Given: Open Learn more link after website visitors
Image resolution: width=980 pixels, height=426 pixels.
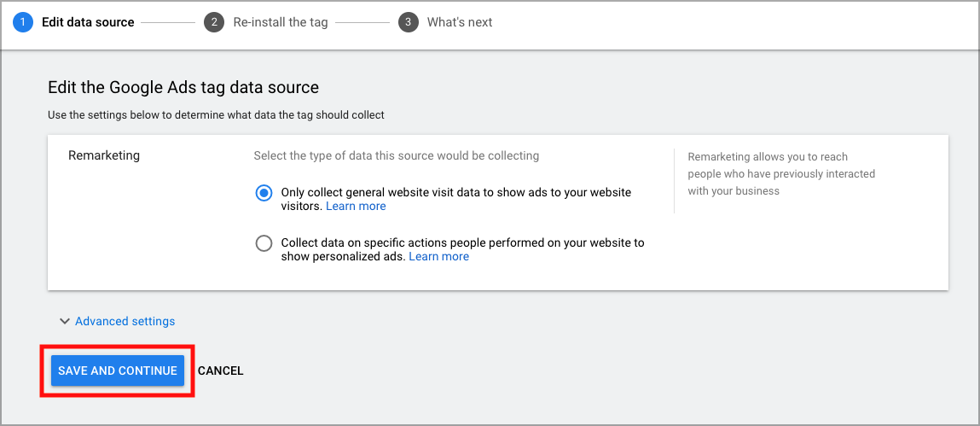Looking at the screenshot, I should click(x=357, y=206).
